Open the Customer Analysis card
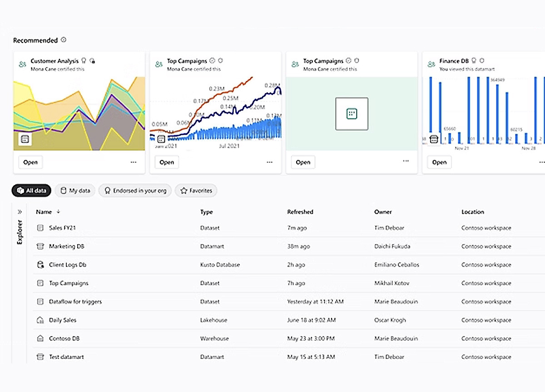 pos(30,162)
